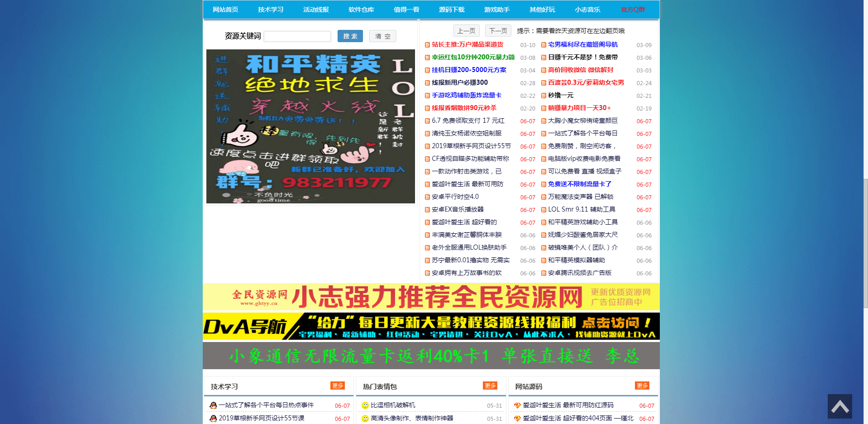The image size is (868, 424).
Task: Click the QQ penguin icon before 2019草根新手网页设计55节课
Action: pos(213,419)
